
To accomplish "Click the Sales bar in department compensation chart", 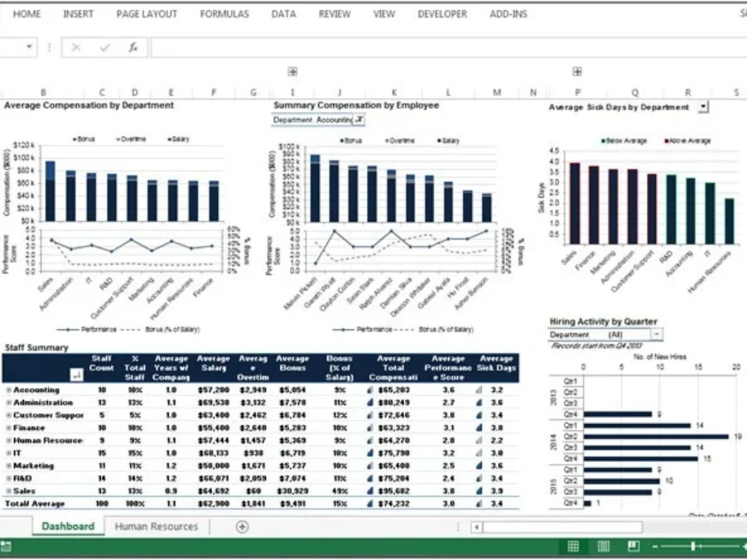I will [x=50, y=191].
